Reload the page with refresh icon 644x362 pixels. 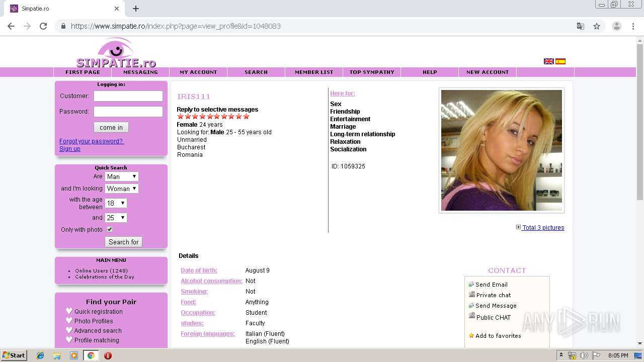(x=43, y=26)
